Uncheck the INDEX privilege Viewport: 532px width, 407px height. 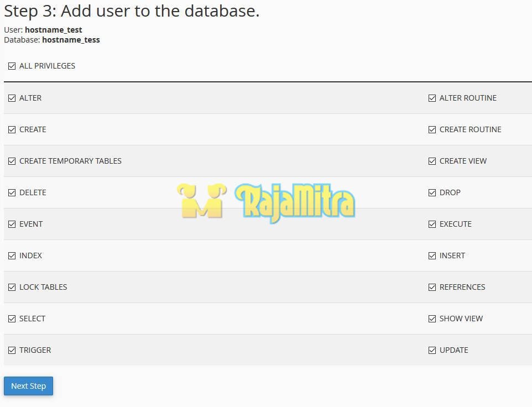[x=12, y=256]
